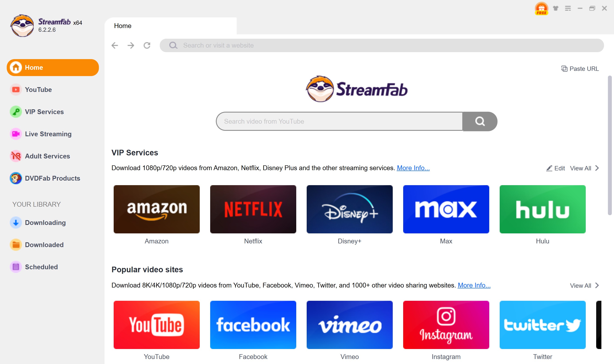Click the blue Downloading arrow icon
This screenshot has height=364, width=614.
[16, 223]
